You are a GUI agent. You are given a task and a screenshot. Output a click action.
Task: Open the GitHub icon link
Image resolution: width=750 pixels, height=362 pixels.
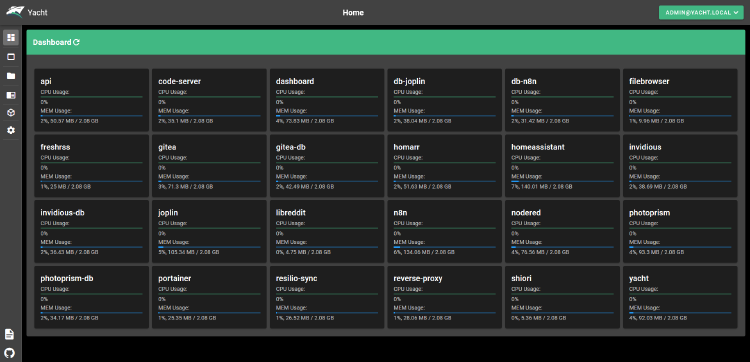(9, 353)
